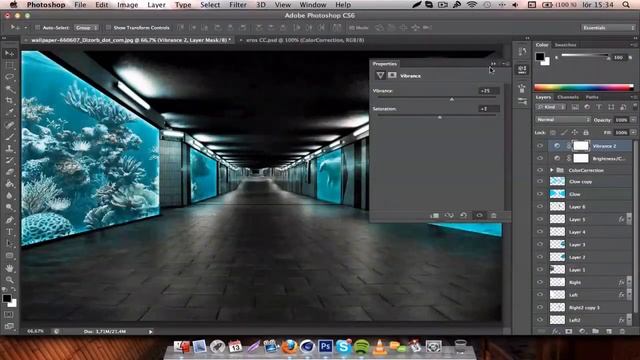Screen dimensions: 640x360
Task: Click the Vibrance value field
Action: [x=488, y=91]
